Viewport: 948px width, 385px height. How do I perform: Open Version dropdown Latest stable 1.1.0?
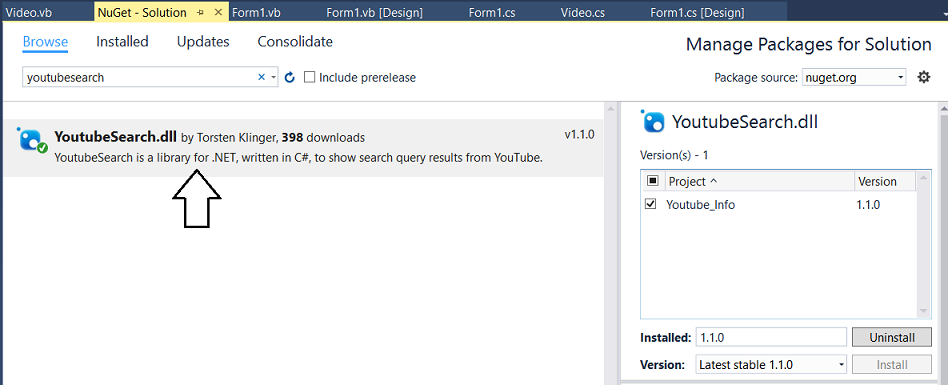(772, 364)
